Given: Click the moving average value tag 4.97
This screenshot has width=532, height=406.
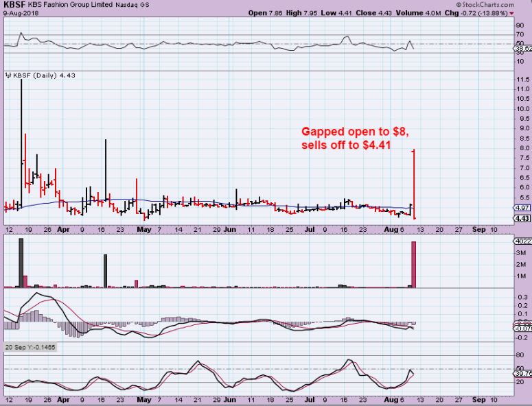Looking at the screenshot, I should pos(522,208).
